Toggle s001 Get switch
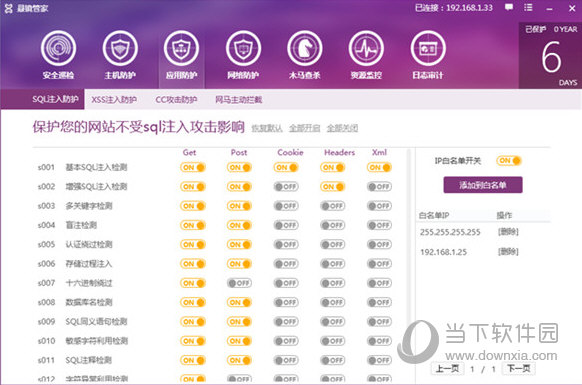The height and width of the screenshot is (385, 582). pyautogui.click(x=193, y=167)
